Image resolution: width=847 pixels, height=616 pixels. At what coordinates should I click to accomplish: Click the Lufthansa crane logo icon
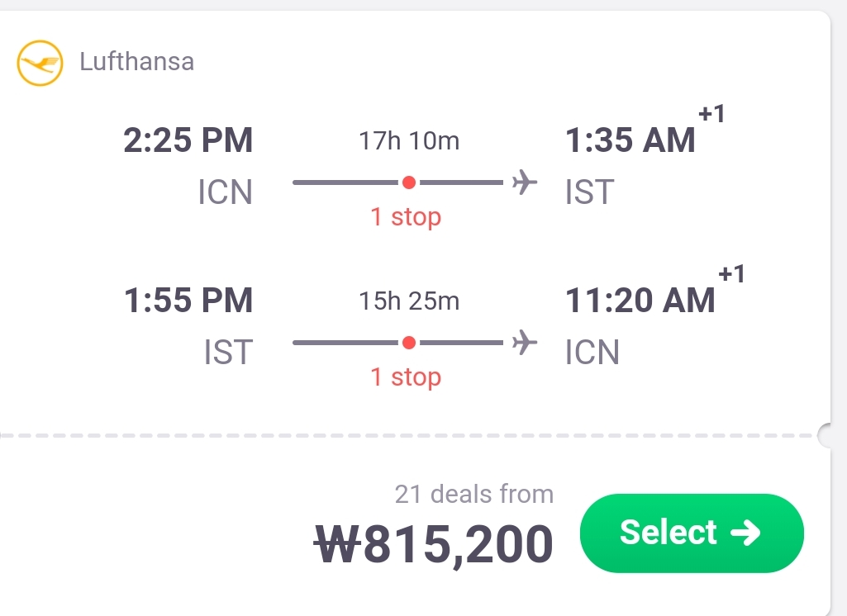pos(40,63)
